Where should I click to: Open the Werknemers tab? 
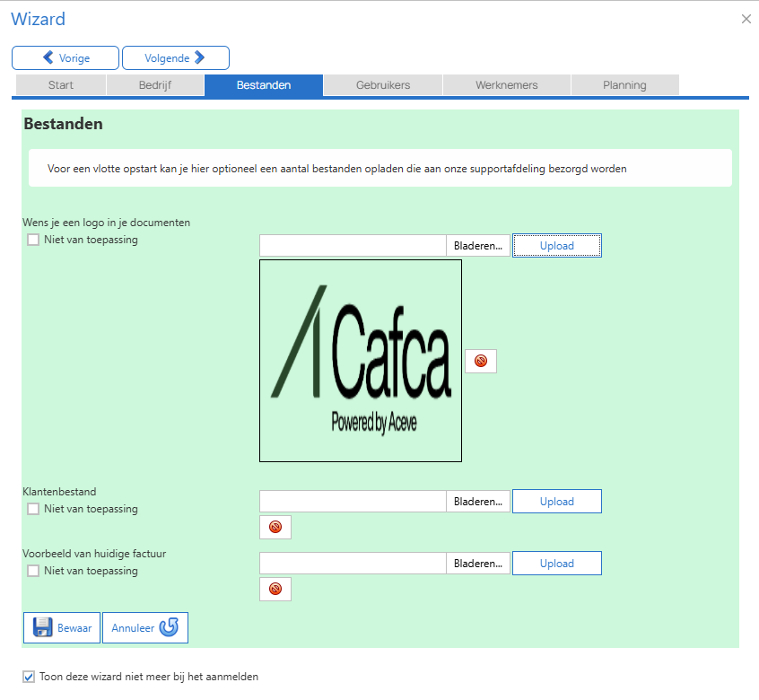(506, 85)
